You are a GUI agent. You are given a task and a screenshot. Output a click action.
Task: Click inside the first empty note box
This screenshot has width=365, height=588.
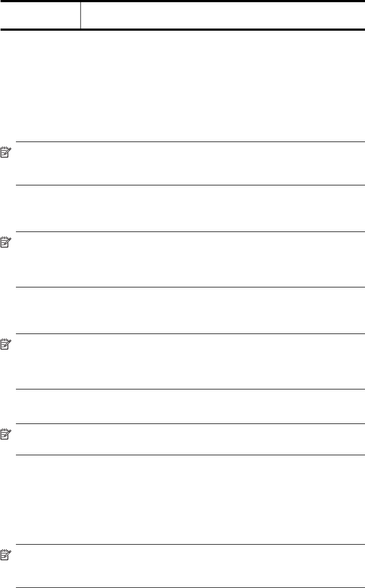190,163
